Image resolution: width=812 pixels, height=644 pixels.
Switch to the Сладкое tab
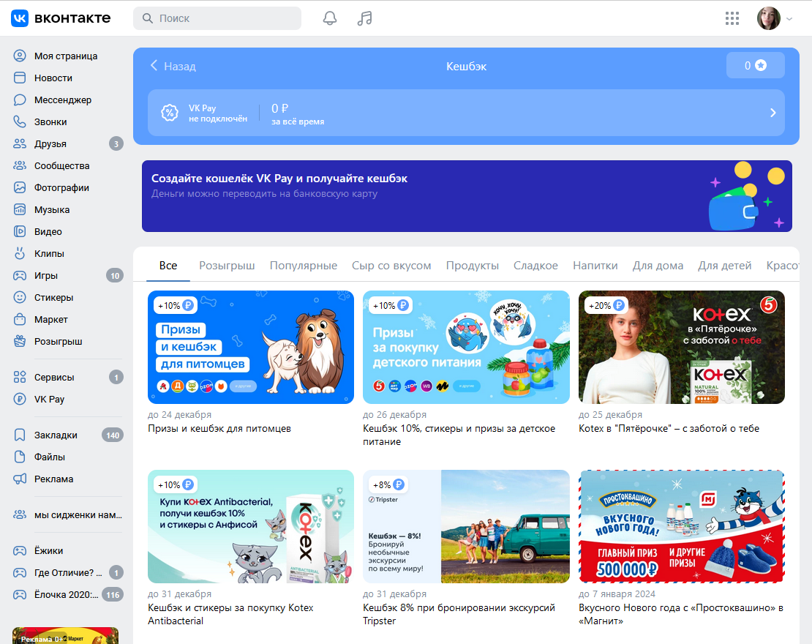tap(535, 265)
